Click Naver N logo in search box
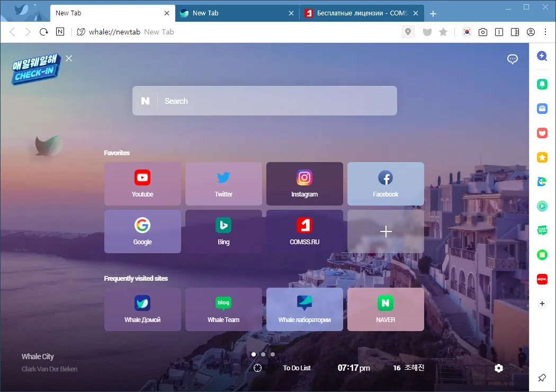 [145, 101]
